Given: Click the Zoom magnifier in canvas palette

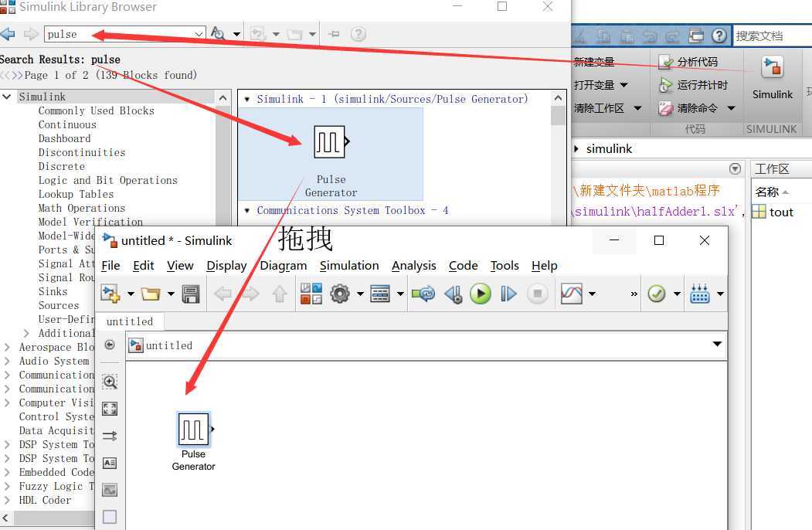Looking at the screenshot, I should click(x=110, y=382).
